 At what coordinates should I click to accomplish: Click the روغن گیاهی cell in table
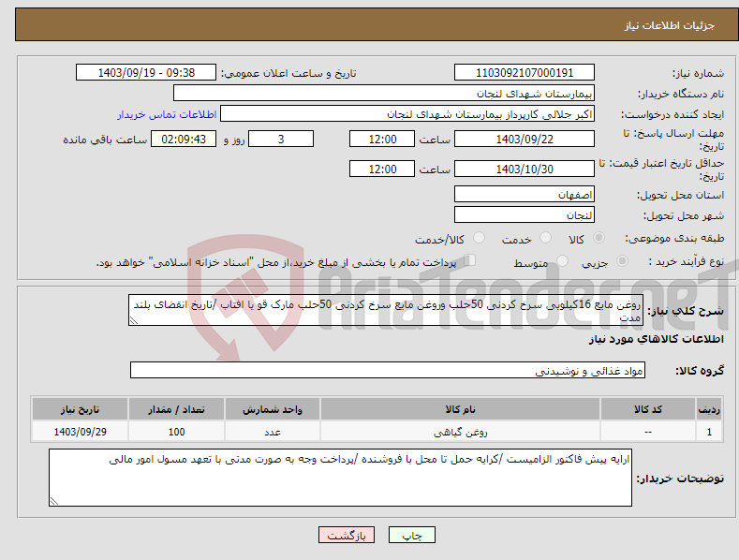click(x=460, y=432)
